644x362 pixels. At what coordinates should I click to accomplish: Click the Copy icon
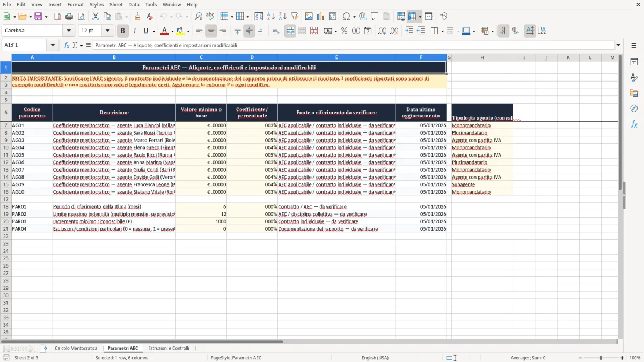click(x=107, y=17)
